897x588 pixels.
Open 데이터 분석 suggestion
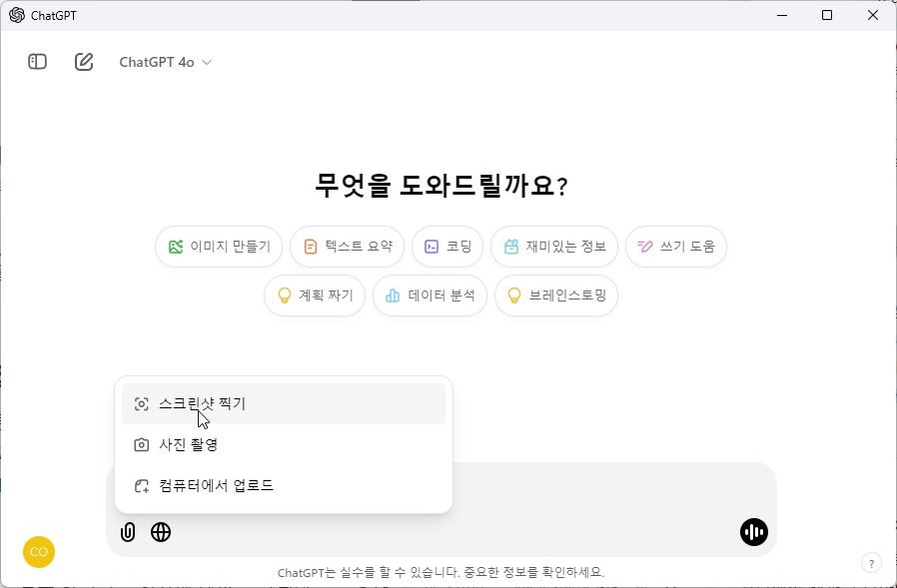pyautogui.click(x=430, y=295)
